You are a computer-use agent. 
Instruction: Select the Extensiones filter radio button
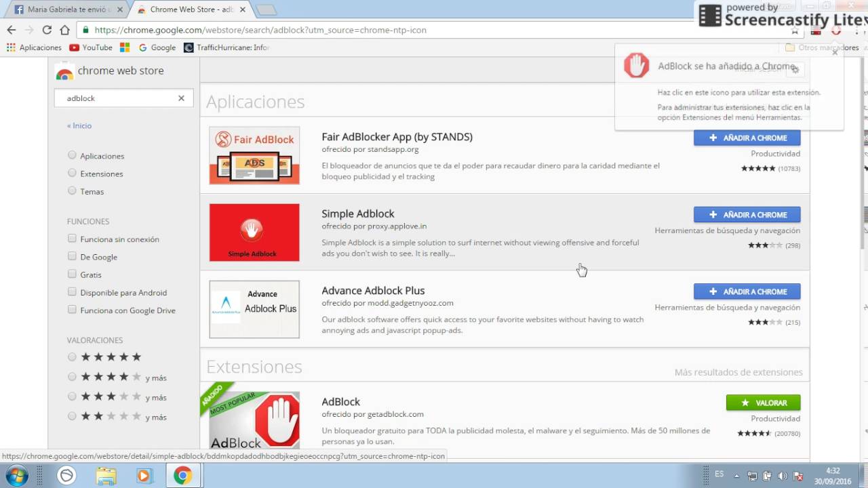[72, 173]
